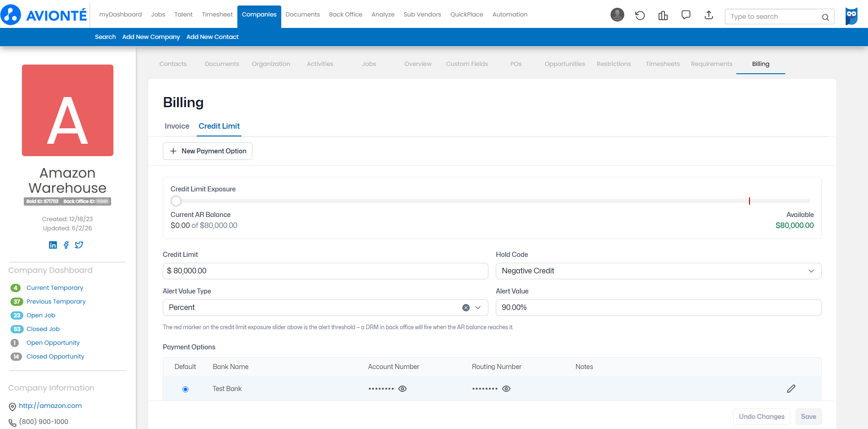
Task: Click the Save button
Action: coord(809,417)
